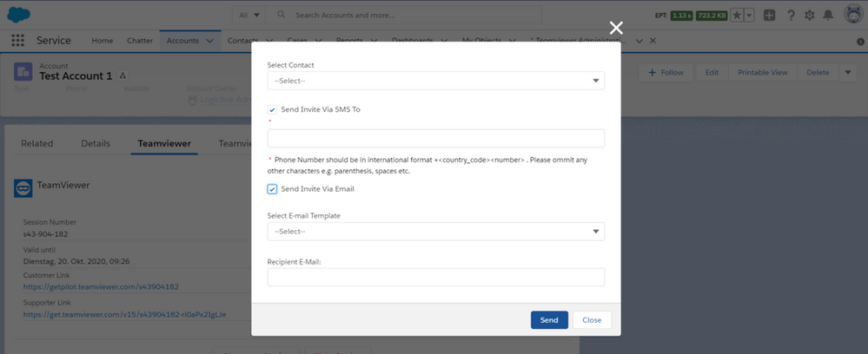Click the Search Accounts and more field
The height and width of the screenshot is (354, 868).
[x=404, y=16]
